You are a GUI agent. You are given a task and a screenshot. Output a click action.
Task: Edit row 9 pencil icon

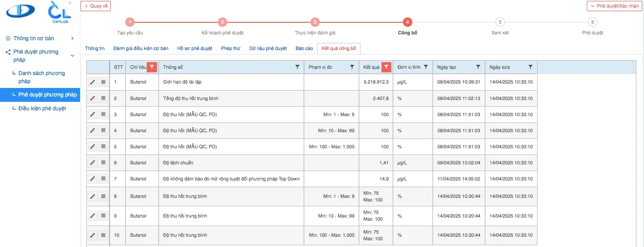coord(93,216)
